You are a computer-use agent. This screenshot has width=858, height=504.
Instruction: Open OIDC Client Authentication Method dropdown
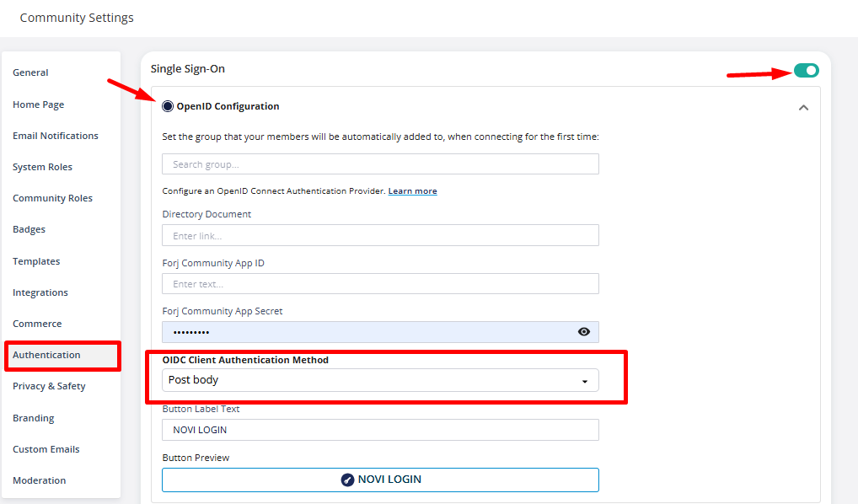coord(380,380)
